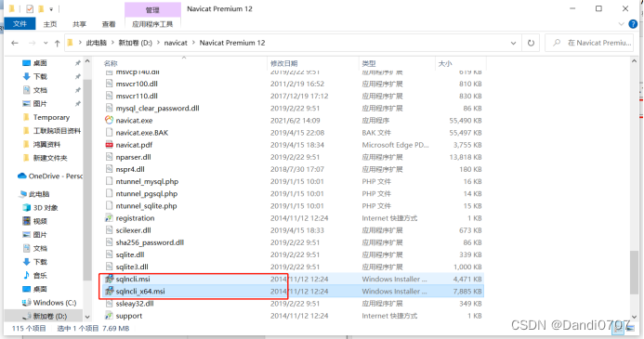
Task: Open the 共享 ribbon tab
Action: (79, 24)
